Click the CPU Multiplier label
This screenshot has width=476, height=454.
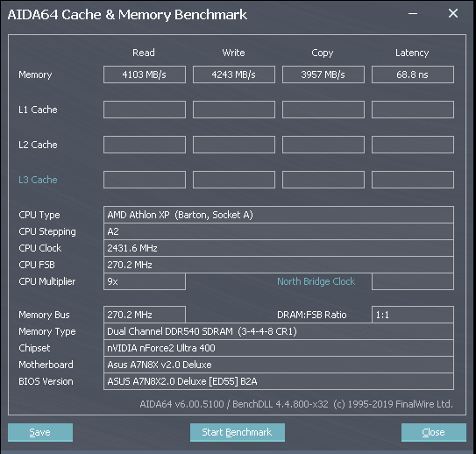47,282
